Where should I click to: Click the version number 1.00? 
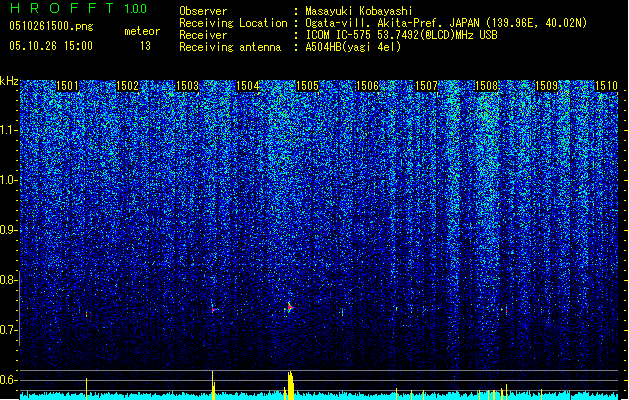coord(136,8)
